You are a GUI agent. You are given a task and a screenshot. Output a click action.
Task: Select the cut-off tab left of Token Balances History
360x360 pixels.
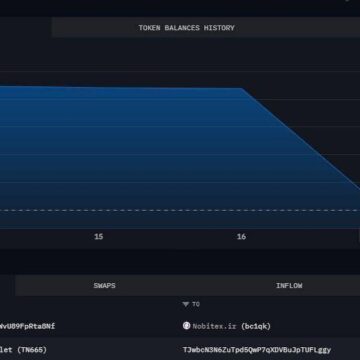tap(25, 28)
